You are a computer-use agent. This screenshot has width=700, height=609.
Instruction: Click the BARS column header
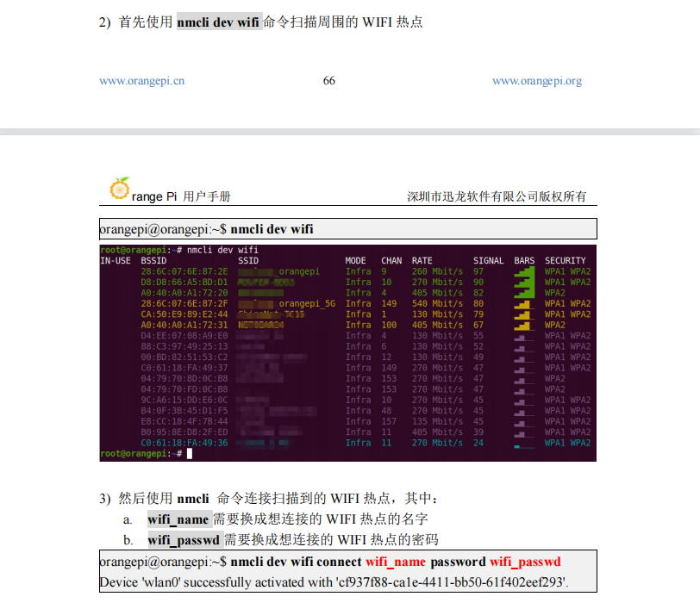[524, 260]
